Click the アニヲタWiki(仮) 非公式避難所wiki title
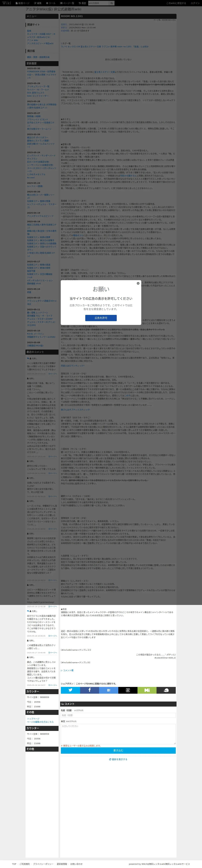 point(53,9)
